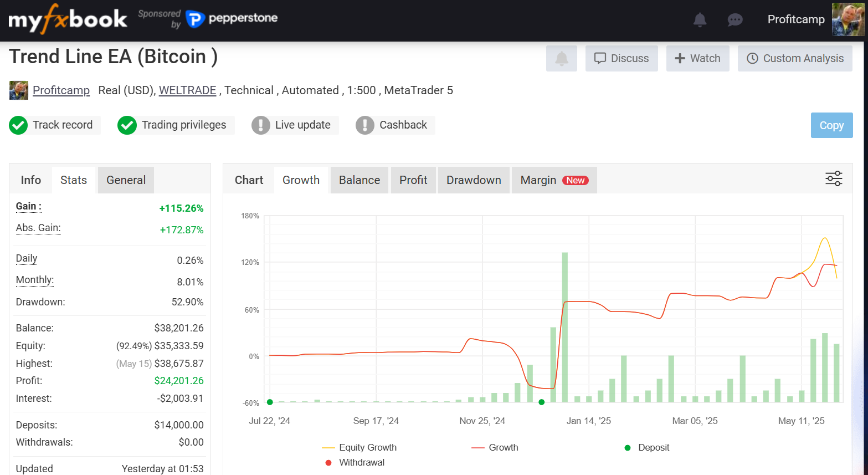Screen dimensions: 868x475
Task: Click the Pepperstone sponsor logo
Action: [232, 19]
